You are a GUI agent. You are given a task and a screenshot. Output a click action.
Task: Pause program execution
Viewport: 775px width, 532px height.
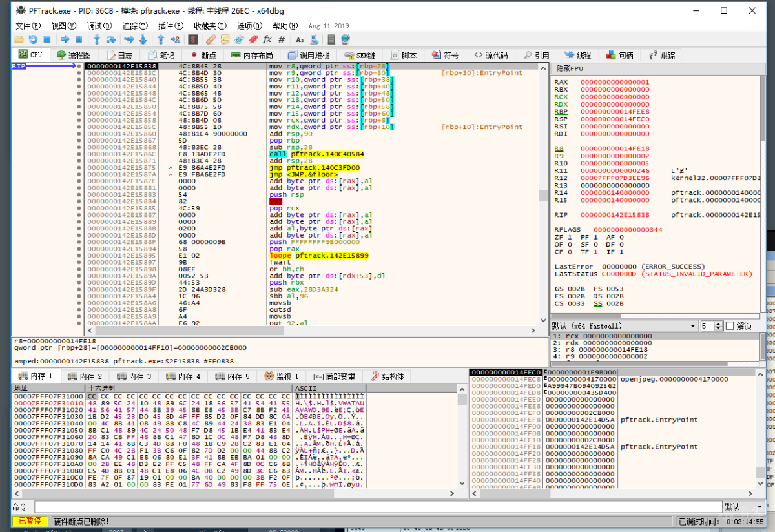tap(79, 39)
